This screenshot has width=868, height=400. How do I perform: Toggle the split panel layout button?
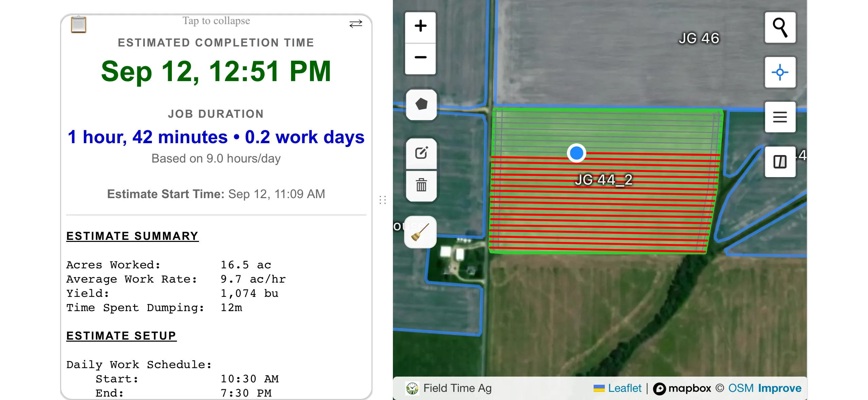click(x=780, y=162)
